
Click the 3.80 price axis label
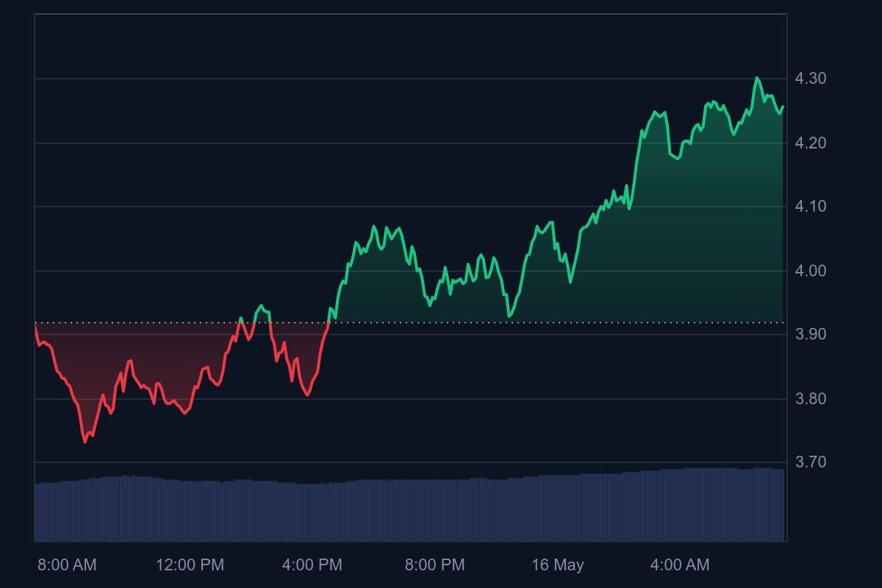click(x=811, y=399)
